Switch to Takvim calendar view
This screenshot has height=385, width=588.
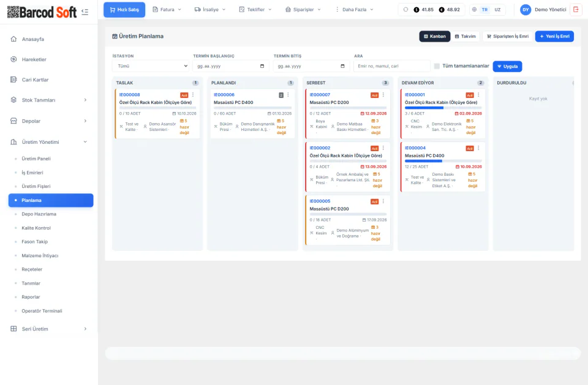click(466, 36)
